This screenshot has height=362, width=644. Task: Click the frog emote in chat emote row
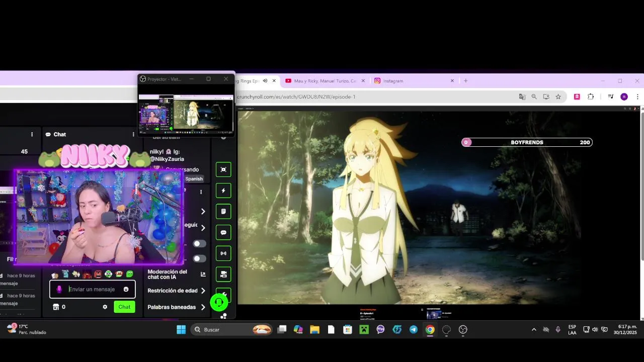tap(108, 274)
